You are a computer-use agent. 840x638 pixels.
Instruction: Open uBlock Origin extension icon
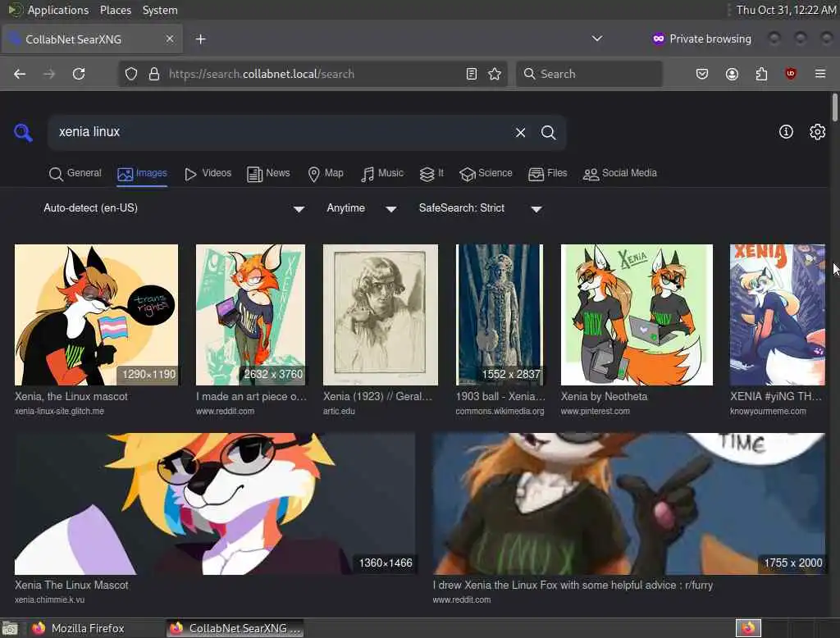[x=791, y=74]
